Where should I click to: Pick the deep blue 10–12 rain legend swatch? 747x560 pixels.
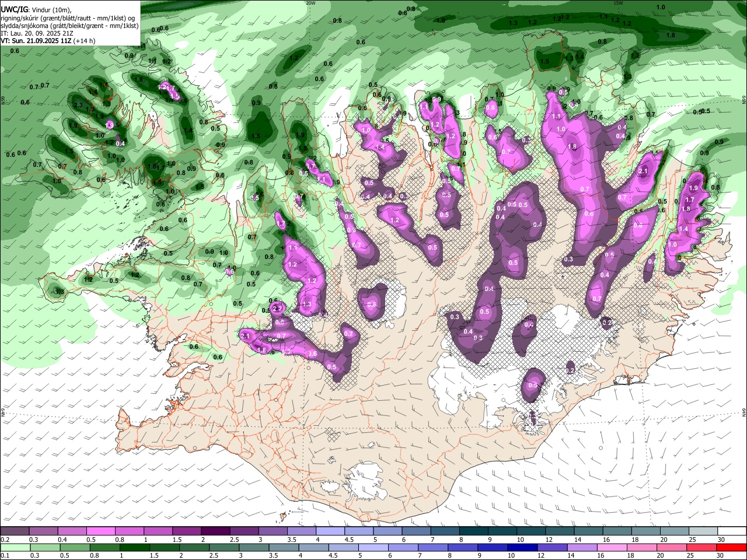pyautogui.click(x=522, y=547)
